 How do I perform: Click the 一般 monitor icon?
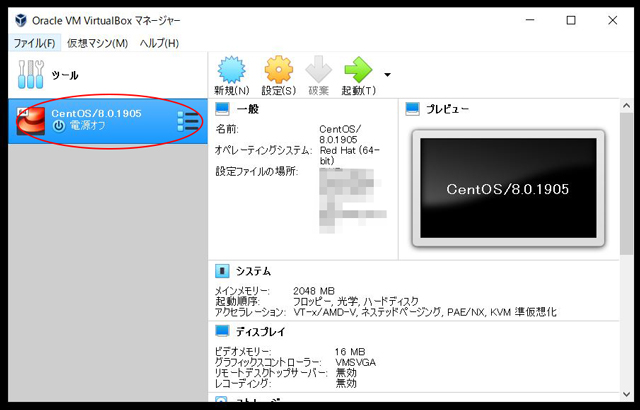222,109
